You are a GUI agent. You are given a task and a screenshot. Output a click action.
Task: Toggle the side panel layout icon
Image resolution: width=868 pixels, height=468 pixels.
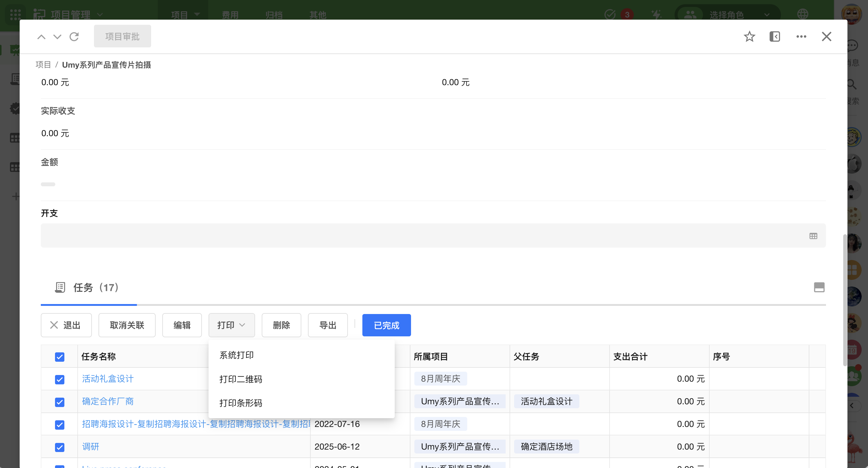775,36
